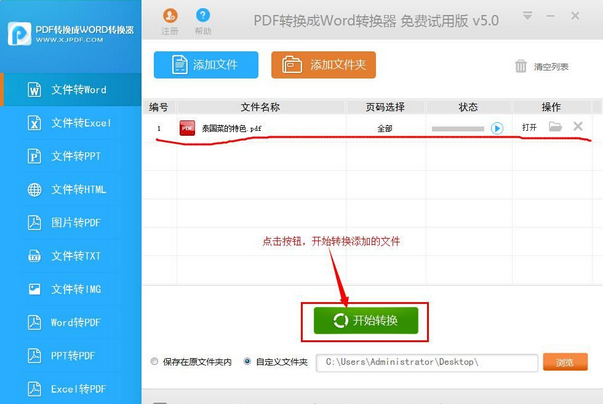The height and width of the screenshot is (404, 604).
Task: Open the title bar dropdown menu arrow
Action: pyautogui.click(x=527, y=16)
